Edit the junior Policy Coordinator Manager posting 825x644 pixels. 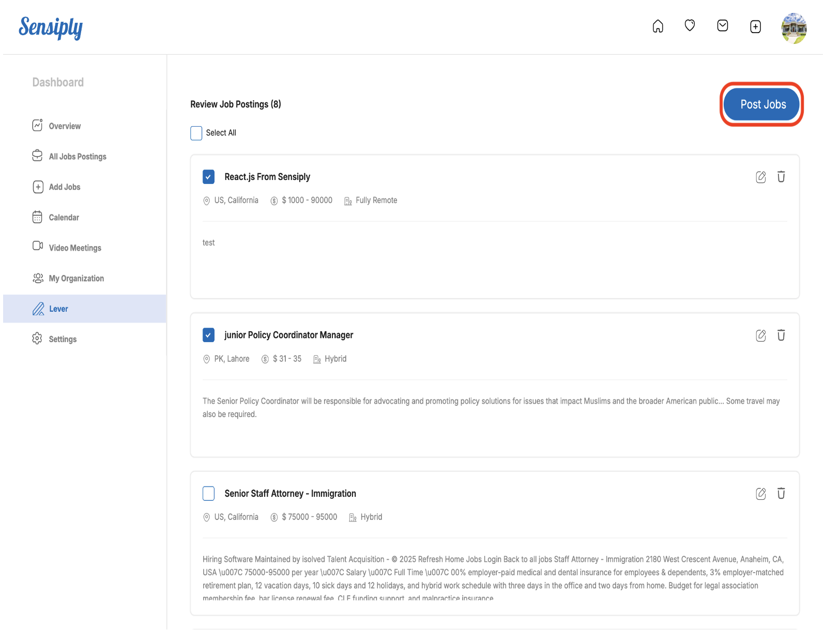coord(760,335)
